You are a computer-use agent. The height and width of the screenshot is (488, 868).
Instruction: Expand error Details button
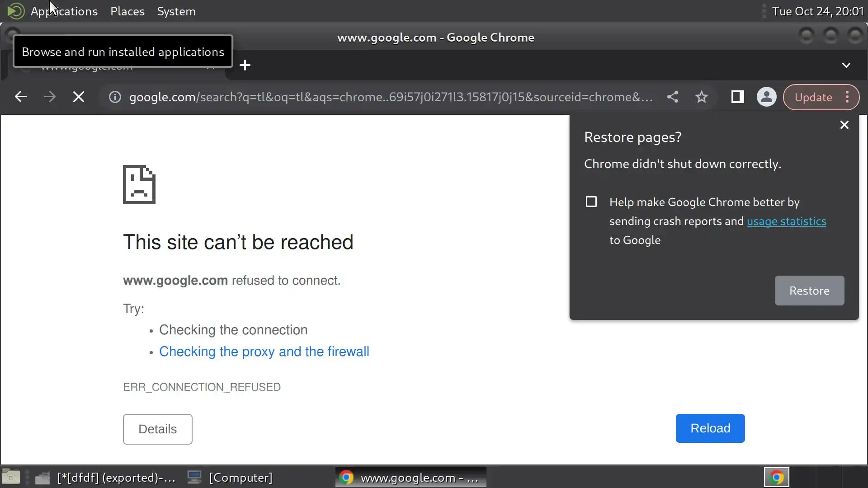pyautogui.click(x=157, y=429)
